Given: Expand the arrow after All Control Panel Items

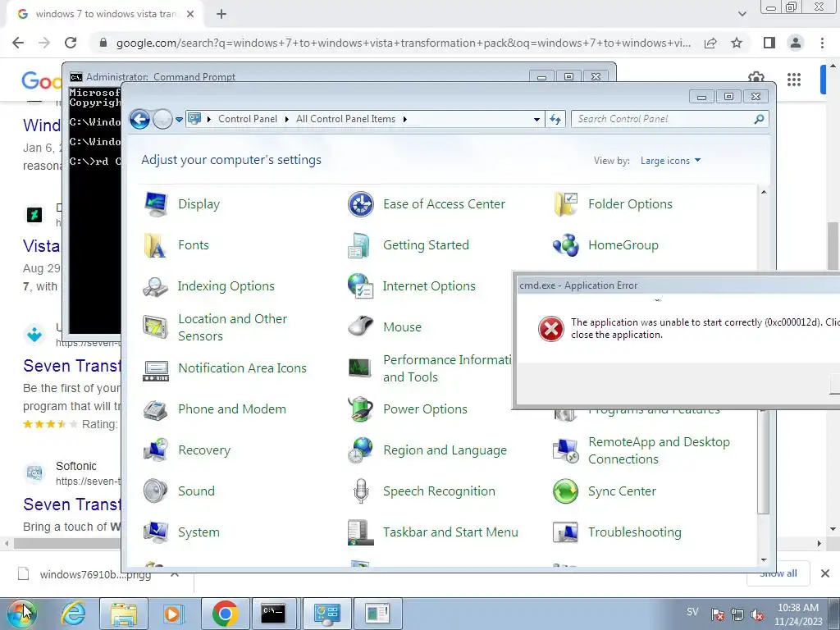Looking at the screenshot, I should coord(405,119).
